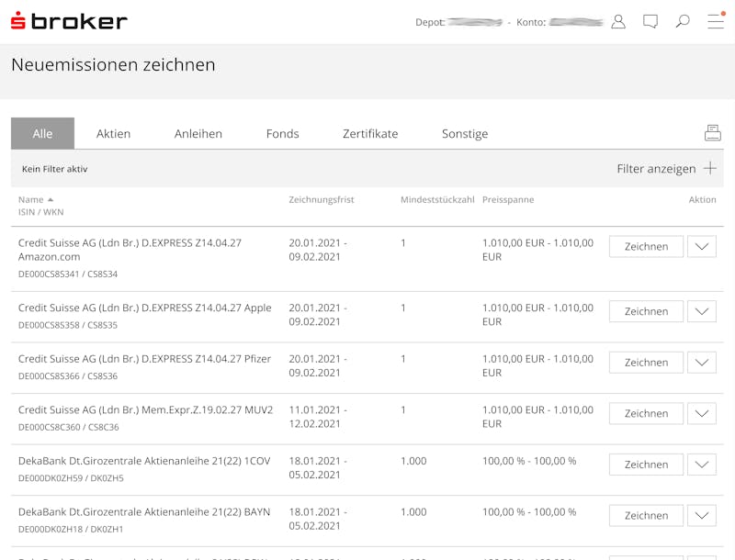Image resolution: width=735 pixels, height=560 pixels.
Task: Click ISIN DE000DK0ZH18 / DK0ZH1
Action: point(71,530)
